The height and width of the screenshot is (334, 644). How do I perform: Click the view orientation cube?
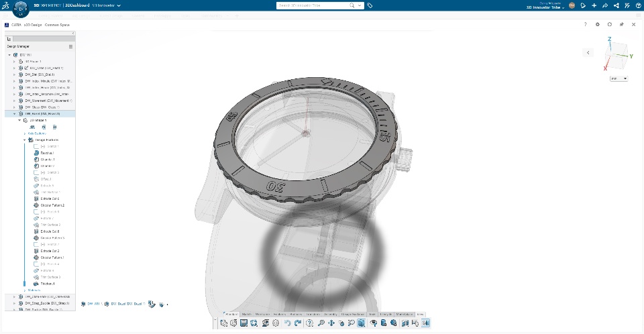pyautogui.click(x=617, y=54)
